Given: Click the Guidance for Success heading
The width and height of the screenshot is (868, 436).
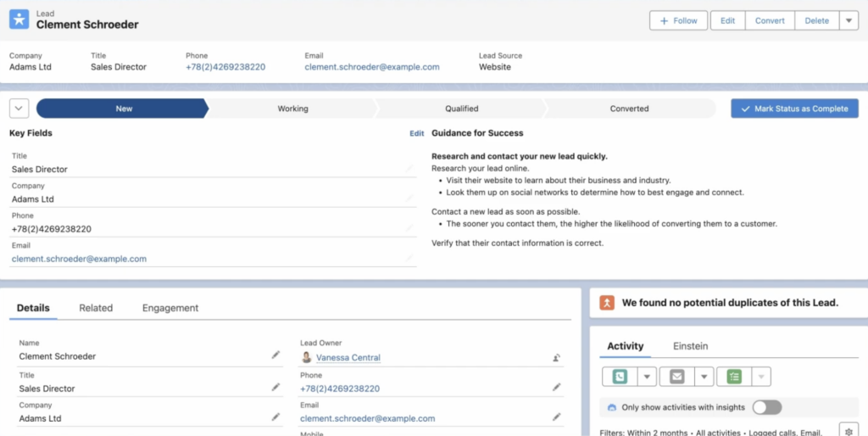Looking at the screenshot, I should 477,133.
